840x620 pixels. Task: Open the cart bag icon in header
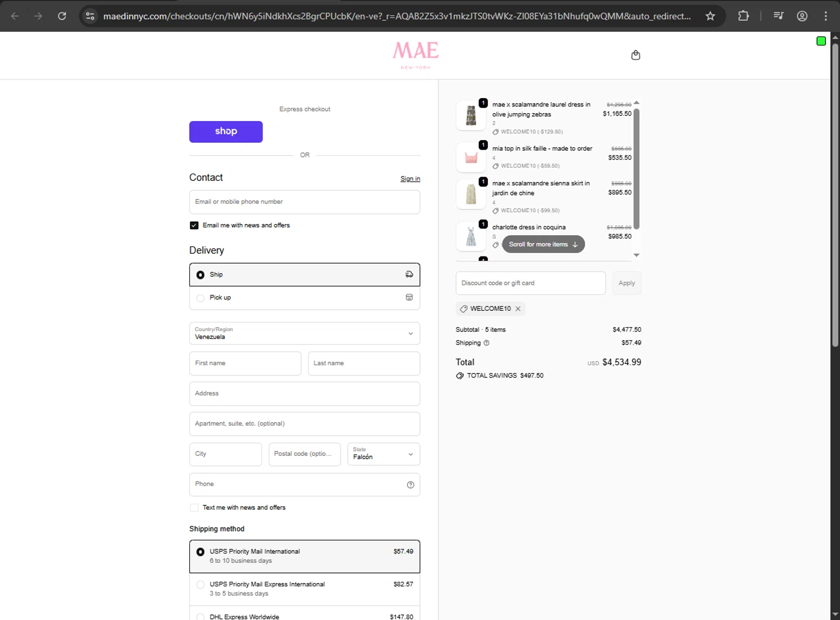click(x=636, y=55)
